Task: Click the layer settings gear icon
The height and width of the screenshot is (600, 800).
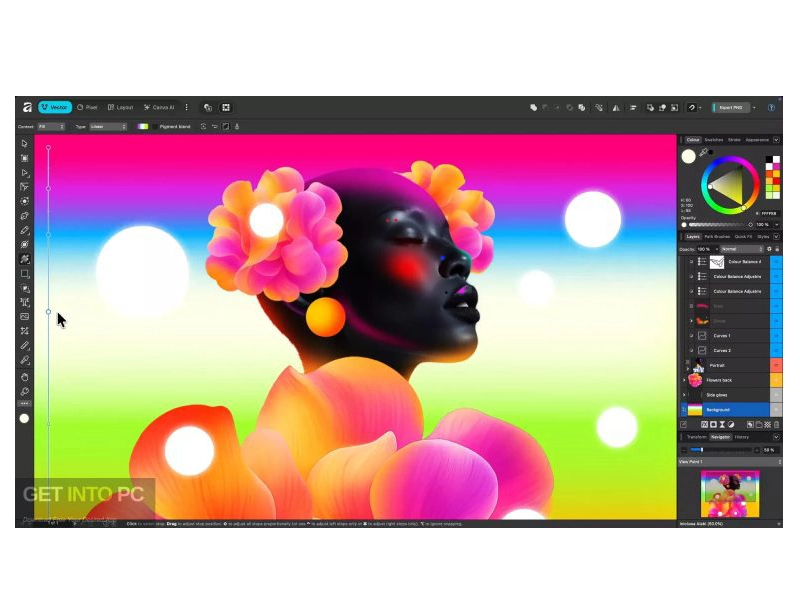Action: pos(768,248)
